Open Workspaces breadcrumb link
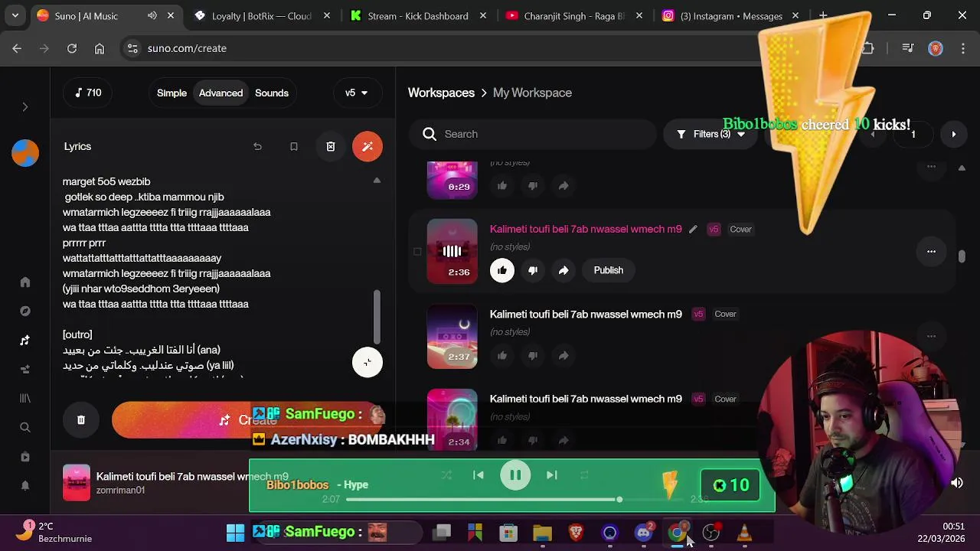Screen dimensions: 980x551 (441, 93)
